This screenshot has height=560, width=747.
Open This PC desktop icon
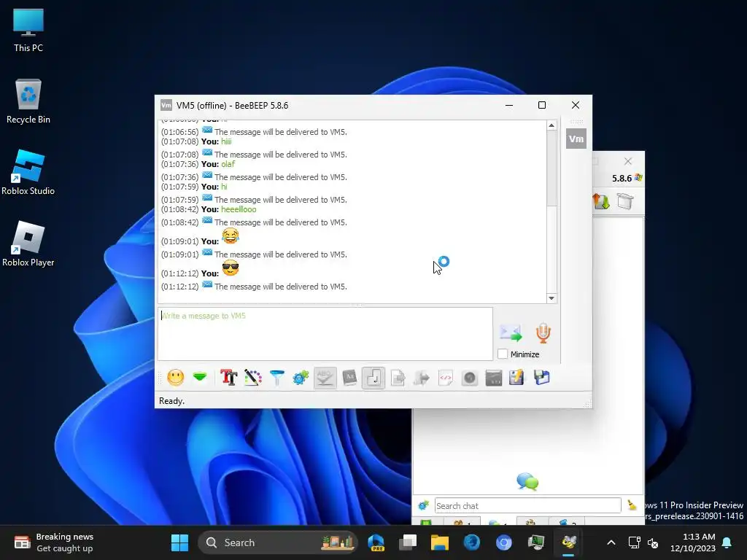point(28,31)
